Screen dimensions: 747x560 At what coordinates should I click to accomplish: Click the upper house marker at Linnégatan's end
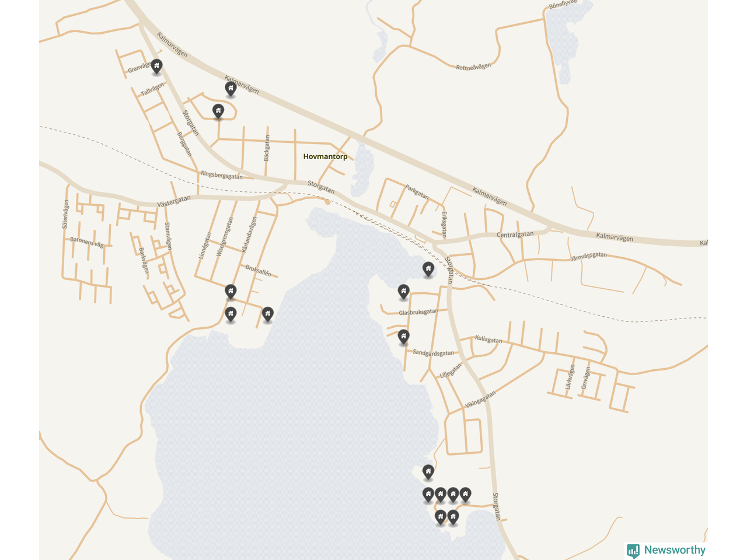tap(231, 291)
